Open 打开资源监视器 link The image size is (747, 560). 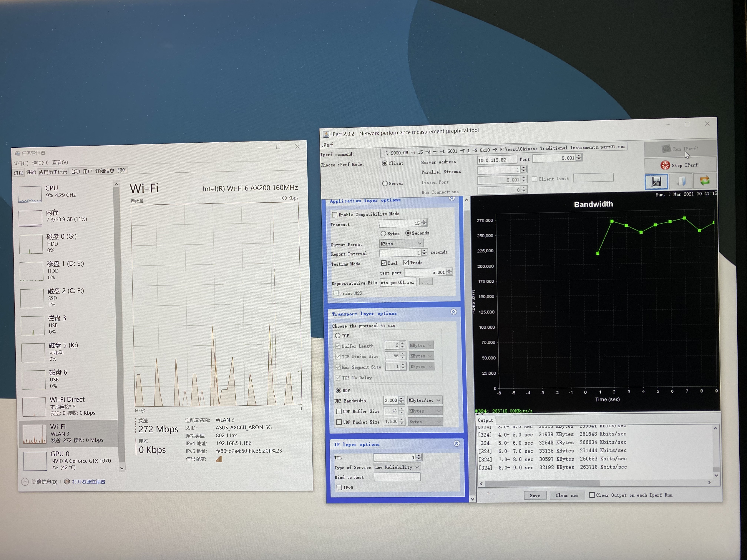(x=89, y=482)
